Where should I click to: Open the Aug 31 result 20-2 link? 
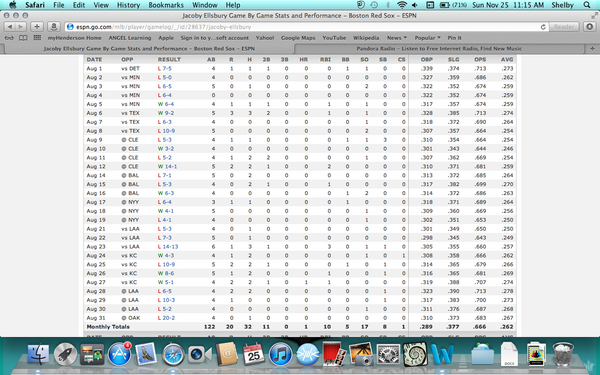click(169, 318)
